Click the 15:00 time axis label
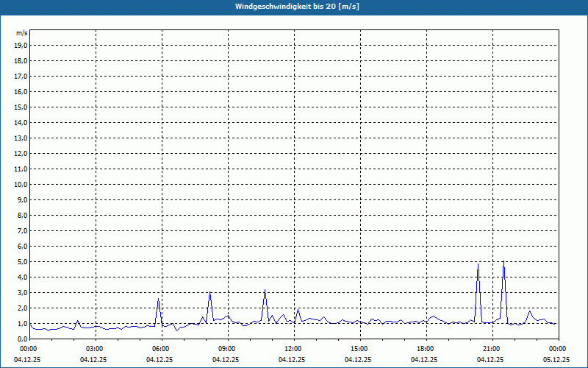 tap(359, 348)
